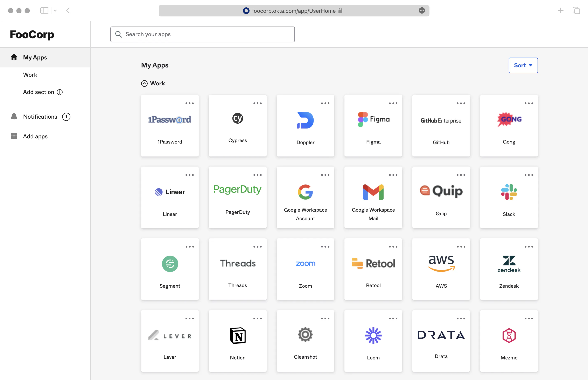Select My Apps in the sidebar

pyautogui.click(x=45, y=57)
